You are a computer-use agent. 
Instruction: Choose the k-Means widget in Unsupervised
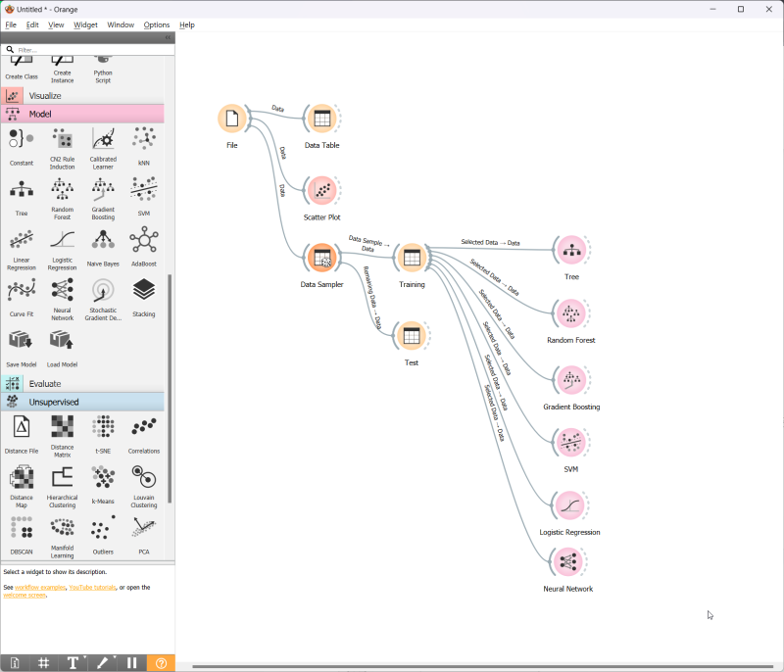103,485
